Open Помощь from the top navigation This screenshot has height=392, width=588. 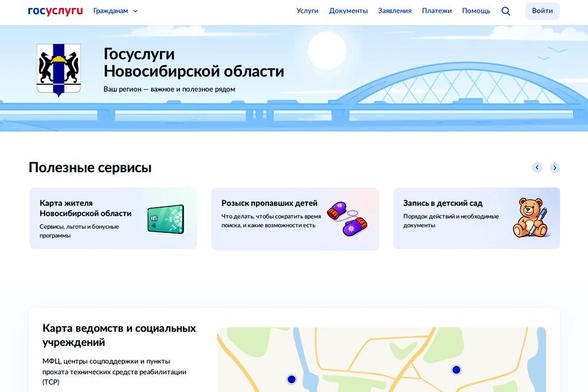[476, 10]
